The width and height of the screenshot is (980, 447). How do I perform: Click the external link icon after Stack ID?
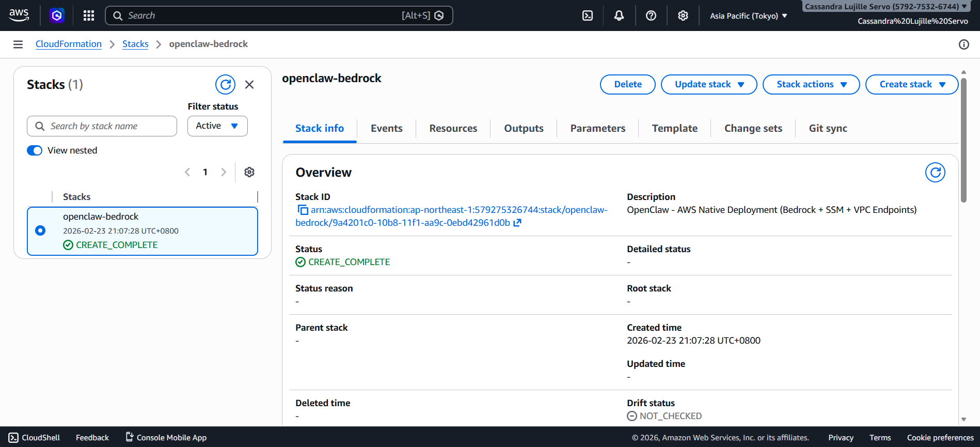coord(517,223)
